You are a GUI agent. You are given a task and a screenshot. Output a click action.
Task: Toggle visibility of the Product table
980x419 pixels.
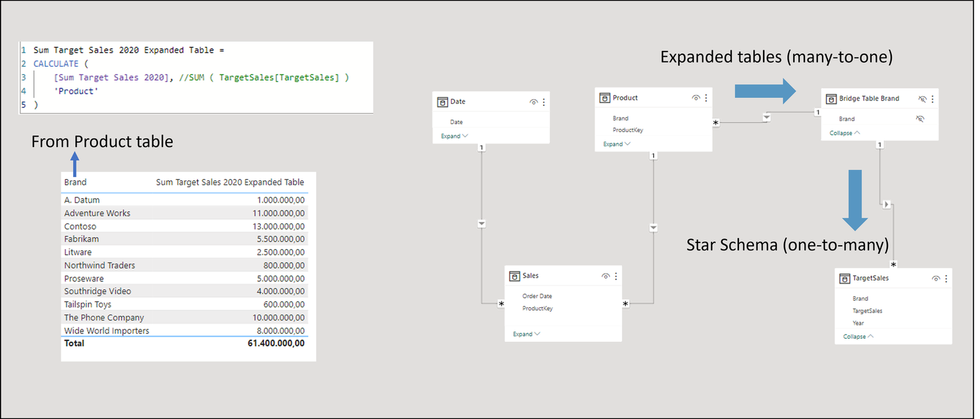tap(696, 98)
